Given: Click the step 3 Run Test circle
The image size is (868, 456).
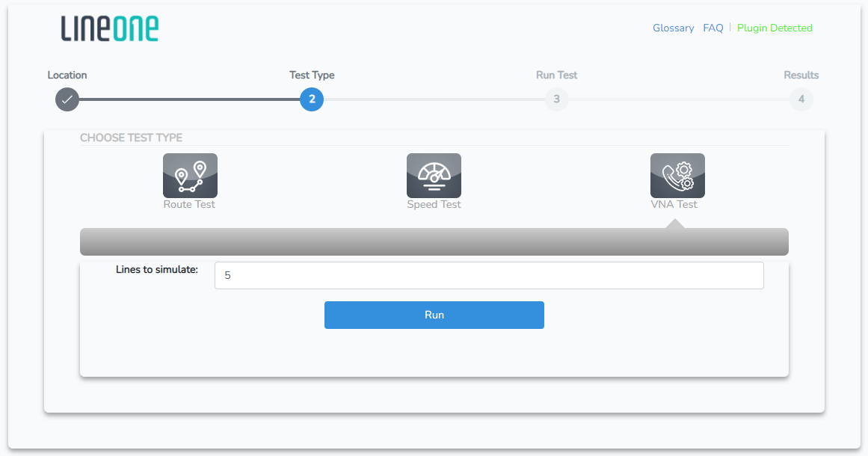Looking at the screenshot, I should pyautogui.click(x=557, y=99).
